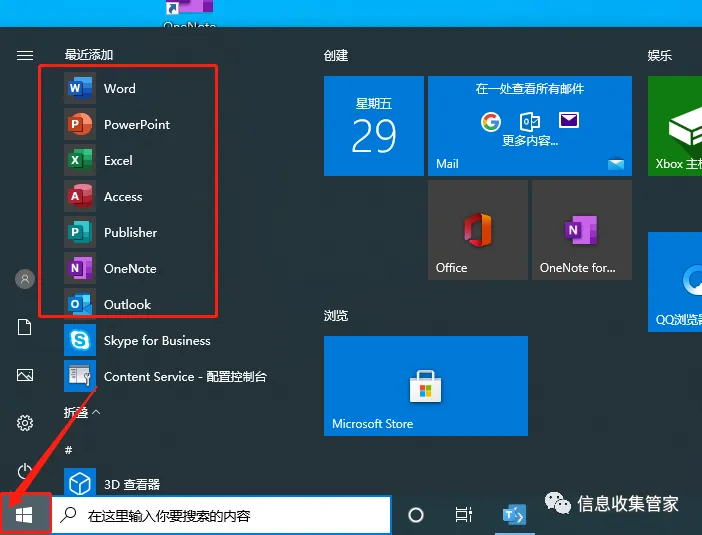
Task: Open the Microsoft Store tile
Action: [x=426, y=386]
